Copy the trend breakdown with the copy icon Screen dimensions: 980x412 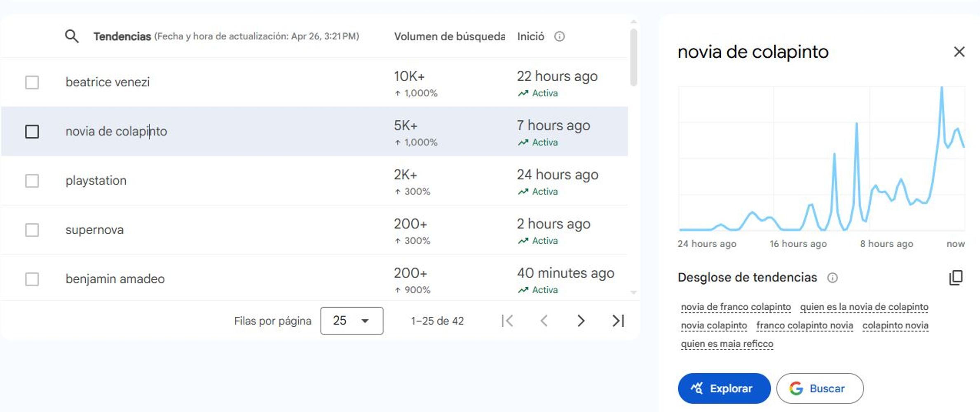[x=956, y=278]
